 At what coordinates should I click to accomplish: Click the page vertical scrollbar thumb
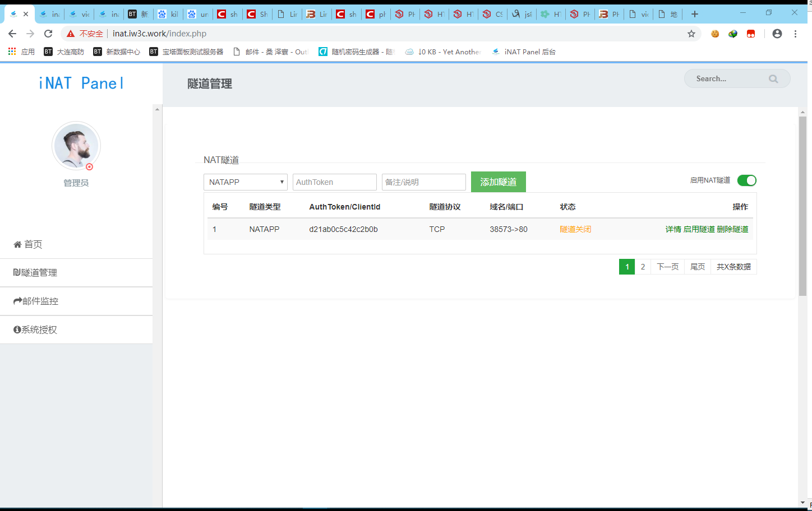point(802,206)
